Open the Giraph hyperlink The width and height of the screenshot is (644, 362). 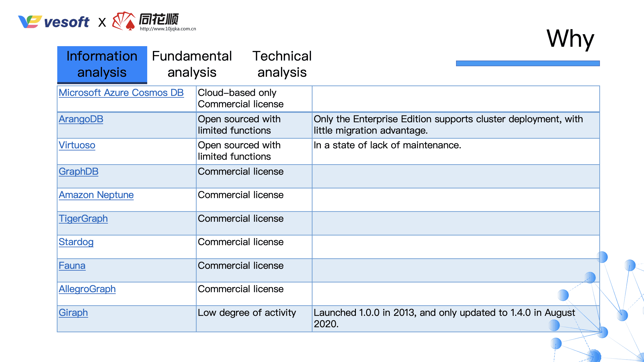(x=73, y=313)
